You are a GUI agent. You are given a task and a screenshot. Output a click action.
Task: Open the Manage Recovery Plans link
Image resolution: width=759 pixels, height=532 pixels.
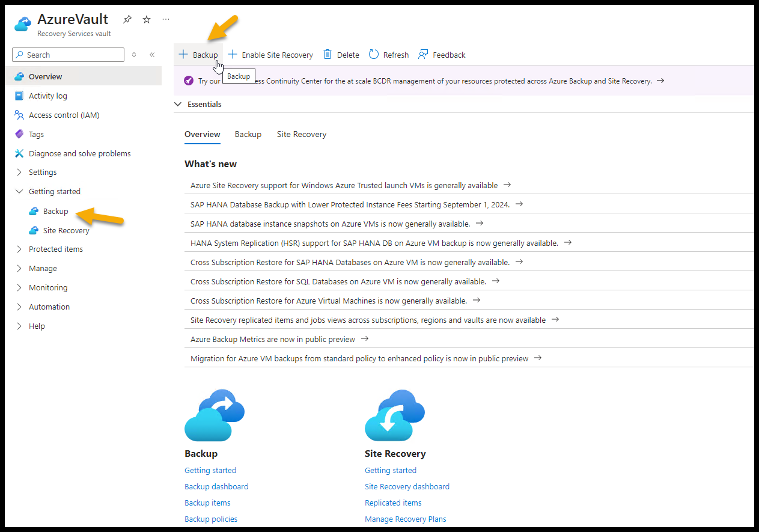pos(406,519)
